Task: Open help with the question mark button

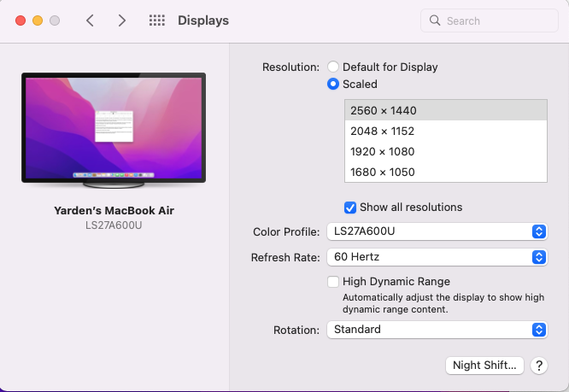Action: click(539, 366)
